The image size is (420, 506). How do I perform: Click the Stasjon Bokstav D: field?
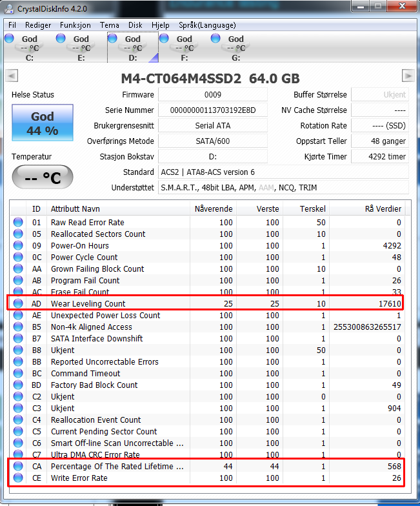click(x=213, y=156)
